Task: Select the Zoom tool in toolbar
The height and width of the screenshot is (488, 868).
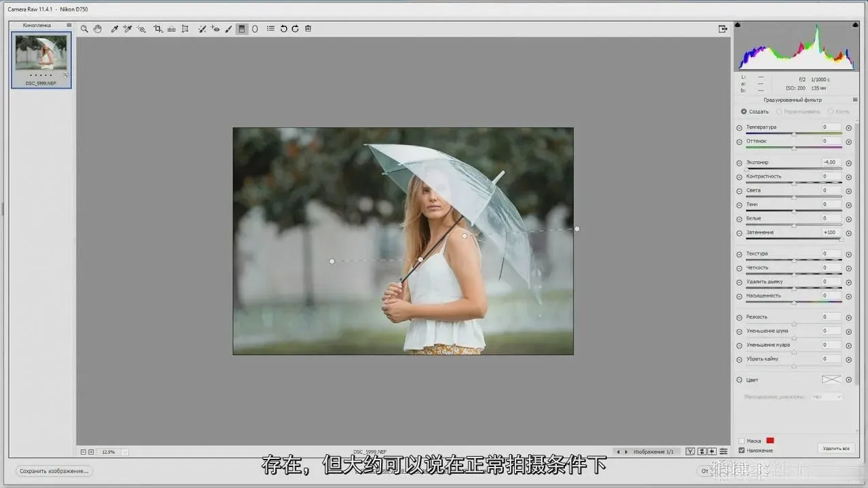Action: tap(84, 29)
